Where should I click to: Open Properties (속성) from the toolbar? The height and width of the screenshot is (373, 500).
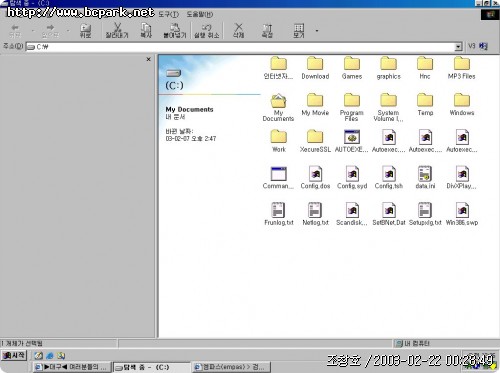coord(267,31)
